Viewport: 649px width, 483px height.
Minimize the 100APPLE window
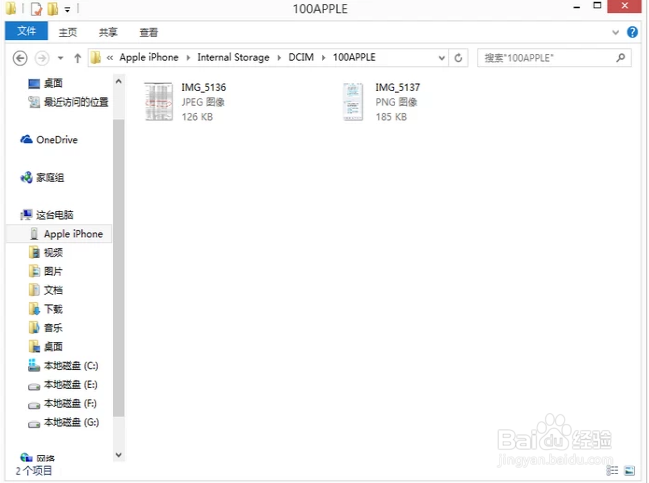click(x=577, y=7)
